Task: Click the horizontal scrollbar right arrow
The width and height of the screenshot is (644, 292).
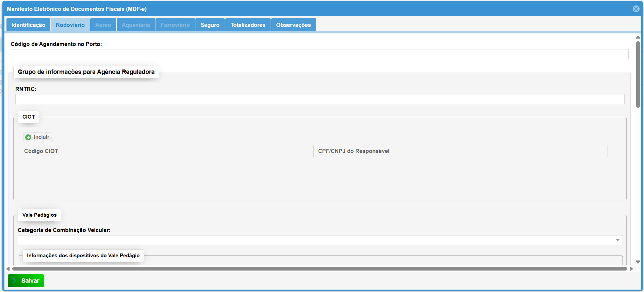Action: pos(631,269)
